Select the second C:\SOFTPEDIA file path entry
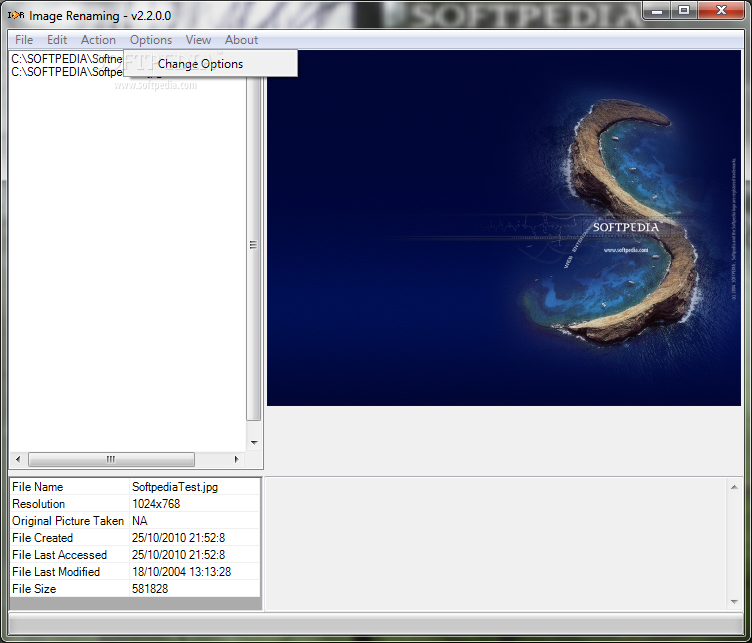Screen dimensions: 752x643 tap(67, 71)
